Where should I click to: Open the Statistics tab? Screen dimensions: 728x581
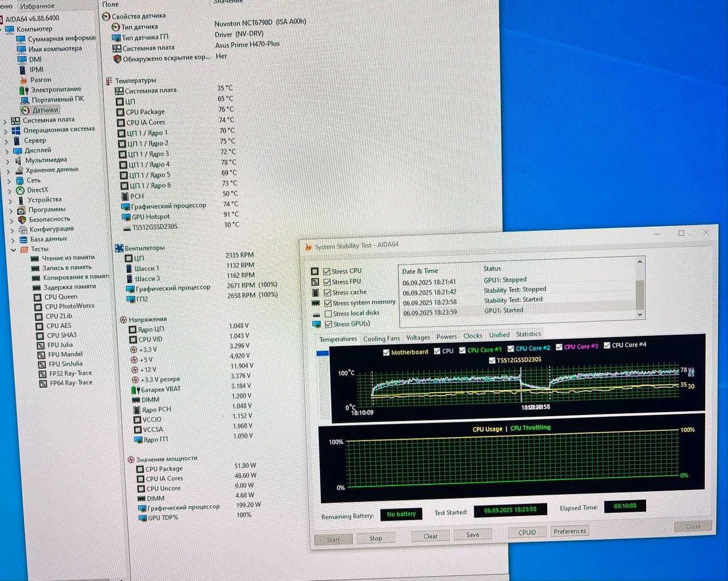(x=528, y=334)
